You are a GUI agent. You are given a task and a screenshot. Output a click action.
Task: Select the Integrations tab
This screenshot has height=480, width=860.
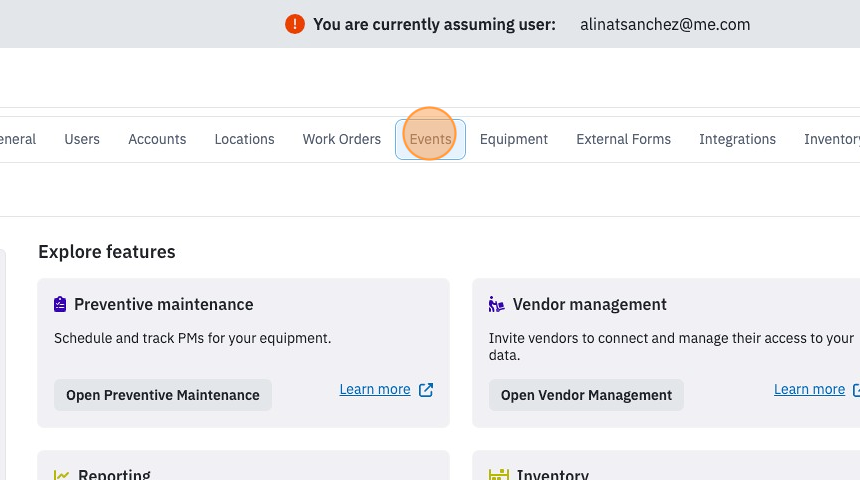(738, 139)
